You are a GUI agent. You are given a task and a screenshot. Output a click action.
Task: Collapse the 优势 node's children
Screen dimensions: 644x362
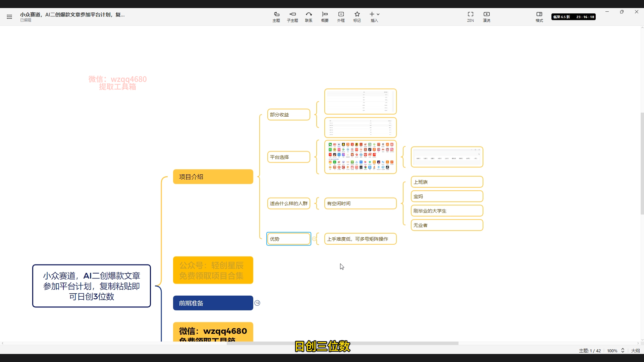click(x=314, y=239)
